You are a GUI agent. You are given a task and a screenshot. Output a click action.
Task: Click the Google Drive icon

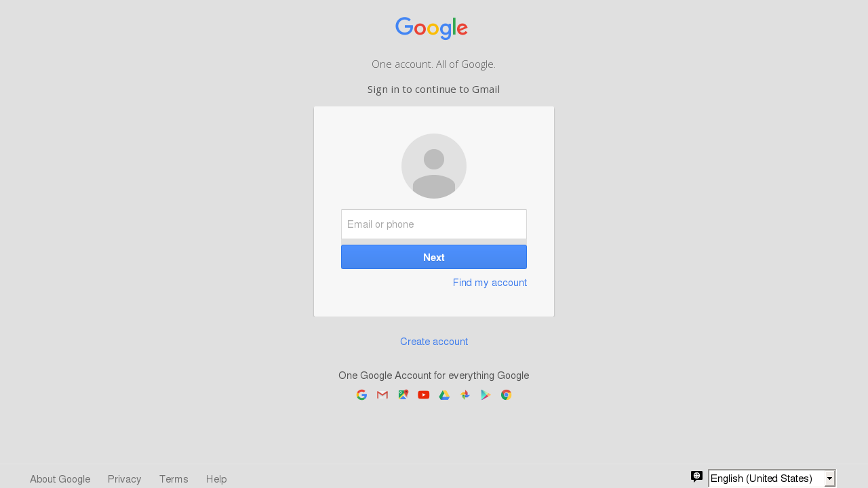pos(444,395)
